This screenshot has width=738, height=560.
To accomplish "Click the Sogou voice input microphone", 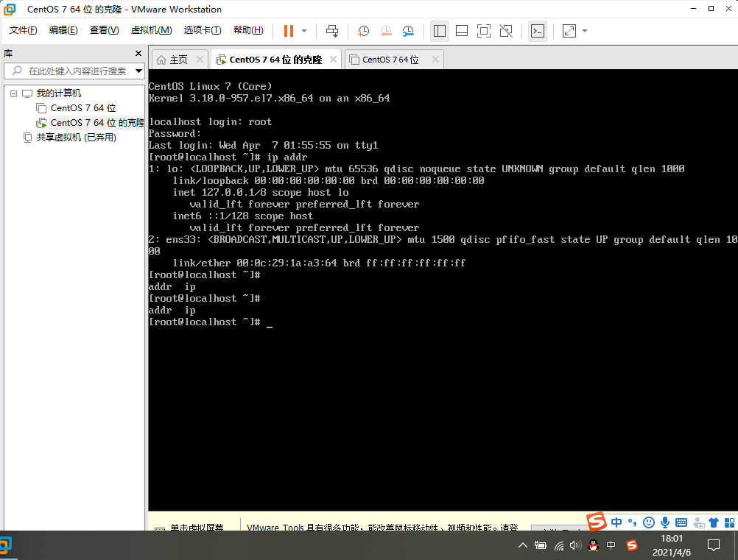I will (x=665, y=522).
